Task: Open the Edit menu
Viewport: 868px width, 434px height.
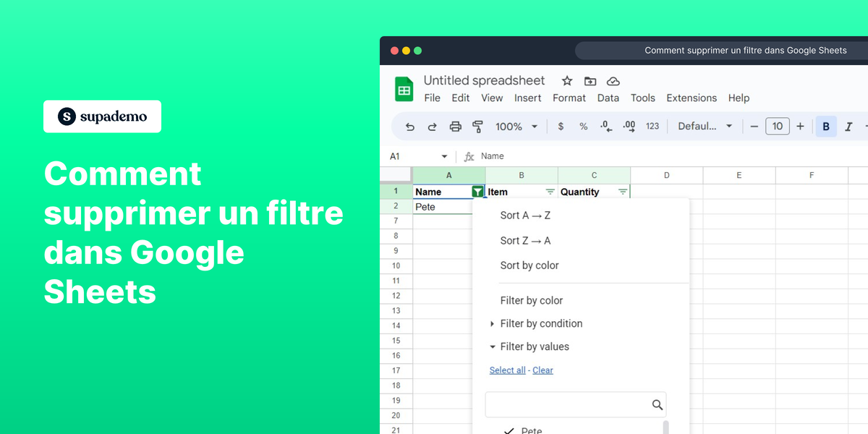Action: (461, 98)
